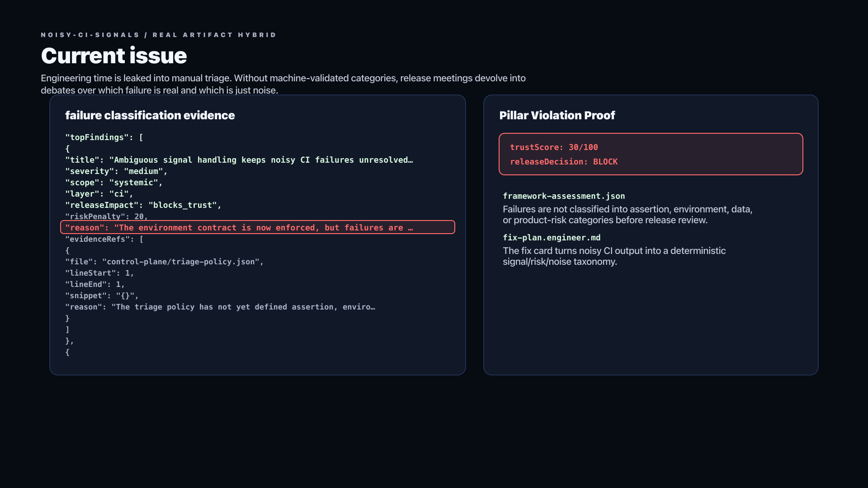Click the fix-plan.engineer.md file name
The image size is (868, 488).
point(552,238)
